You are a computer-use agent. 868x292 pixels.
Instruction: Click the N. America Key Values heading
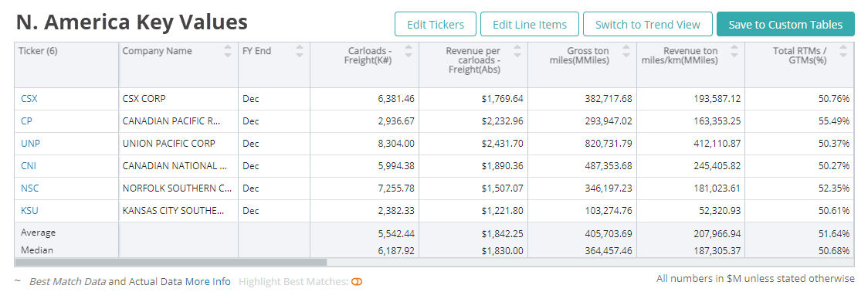tap(132, 22)
